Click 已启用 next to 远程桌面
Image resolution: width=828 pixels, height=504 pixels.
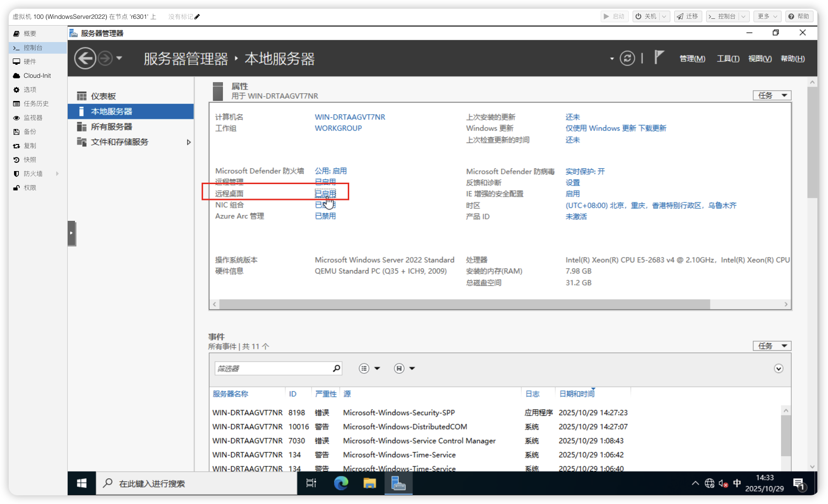tap(325, 193)
